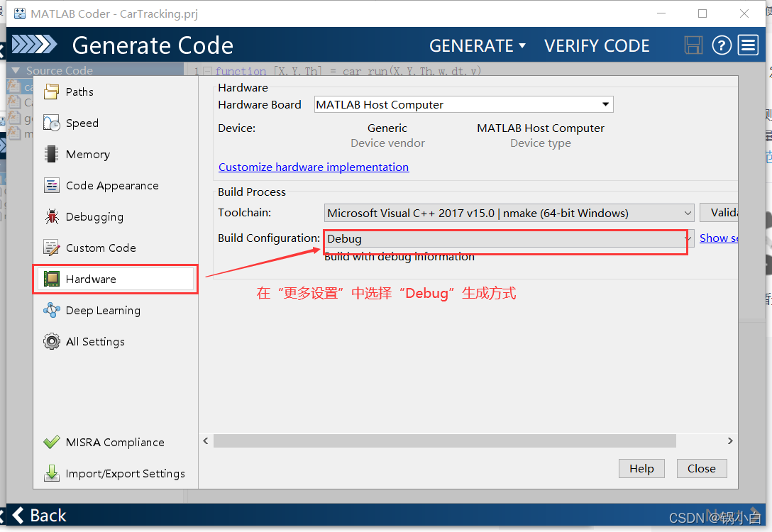Open the GENERATE dropdown menu

click(477, 46)
